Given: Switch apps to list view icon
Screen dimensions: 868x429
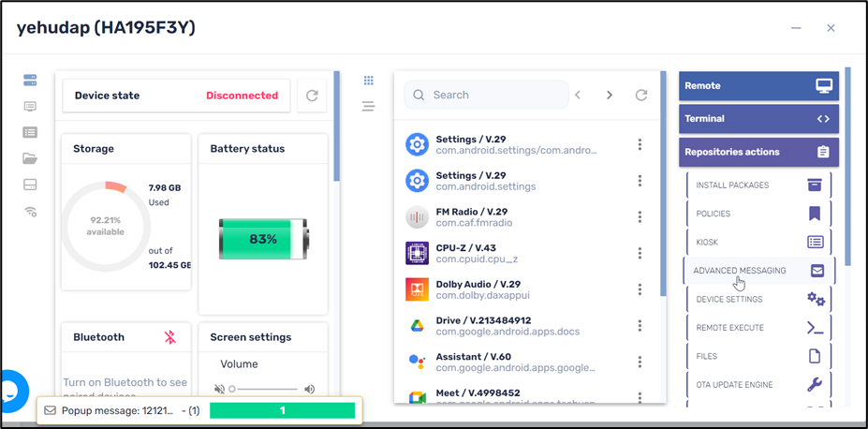Looking at the screenshot, I should click(x=369, y=106).
